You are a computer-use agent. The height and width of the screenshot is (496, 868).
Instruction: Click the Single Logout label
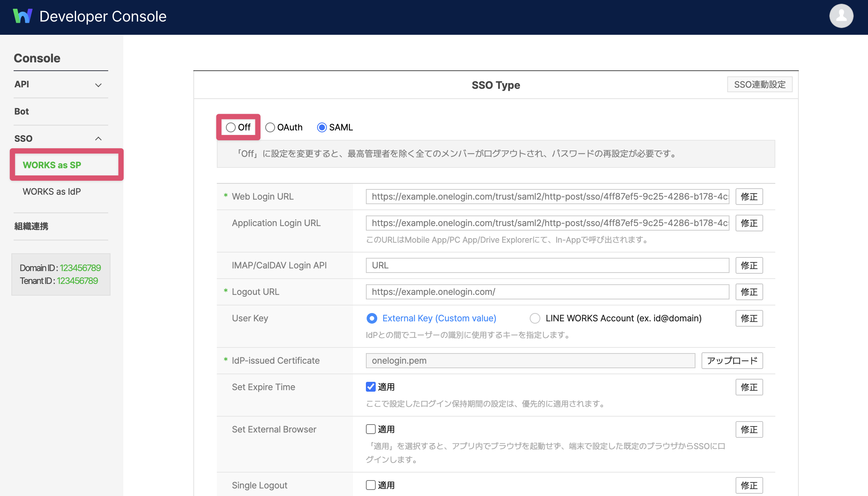(x=260, y=485)
